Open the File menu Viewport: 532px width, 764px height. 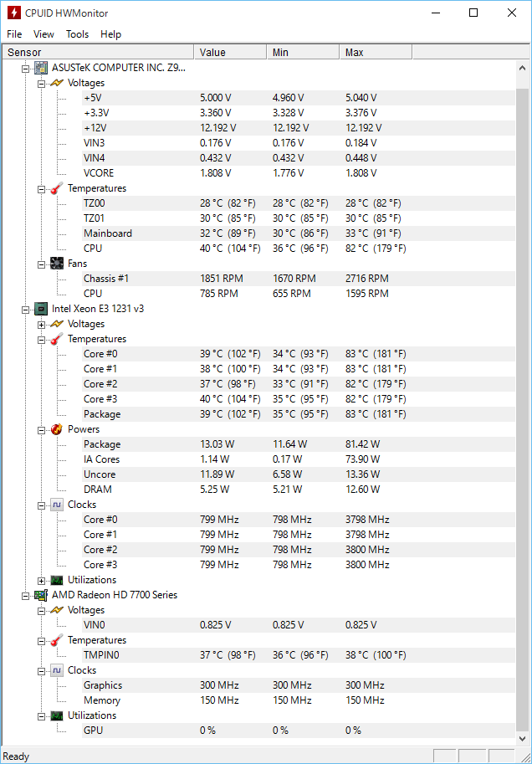coord(14,34)
